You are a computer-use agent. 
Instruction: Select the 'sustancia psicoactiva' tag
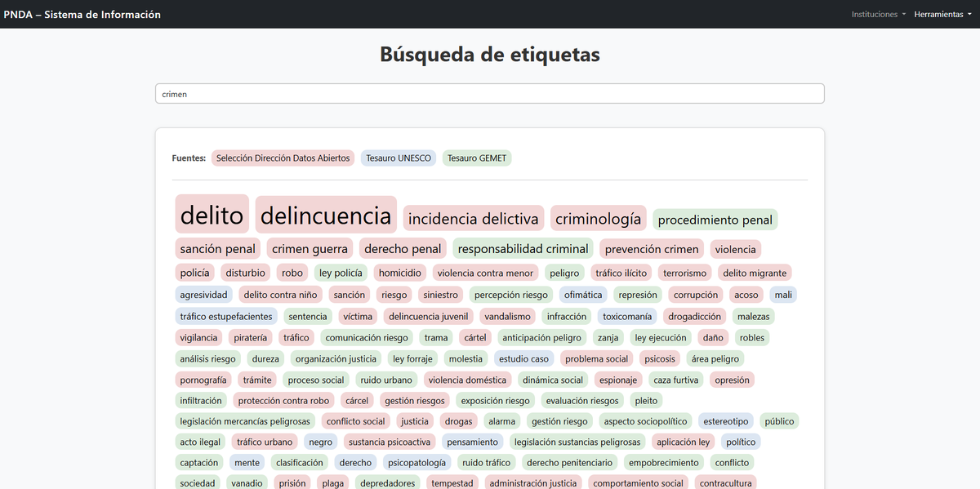tap(389, 442)
